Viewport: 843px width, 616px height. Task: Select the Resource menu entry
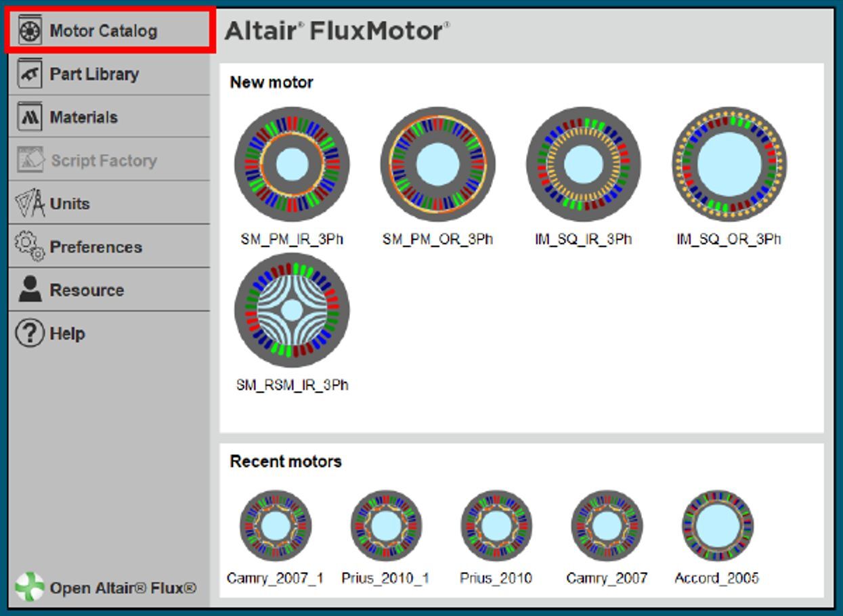[x=109, y=290]
